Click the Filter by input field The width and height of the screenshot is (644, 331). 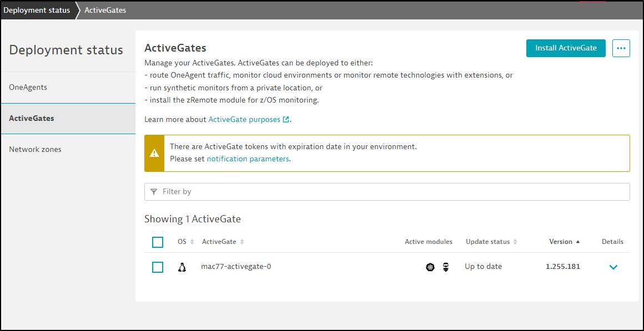click(387, 191)
